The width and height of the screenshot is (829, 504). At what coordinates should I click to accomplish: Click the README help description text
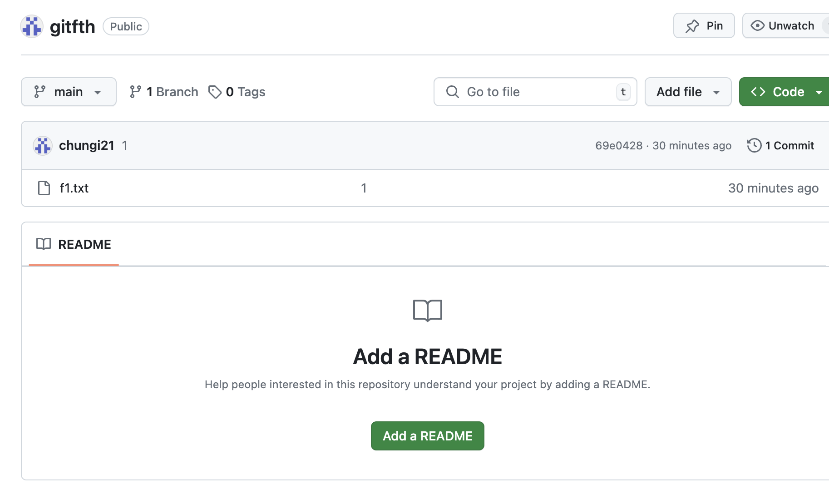coord(427,385)
